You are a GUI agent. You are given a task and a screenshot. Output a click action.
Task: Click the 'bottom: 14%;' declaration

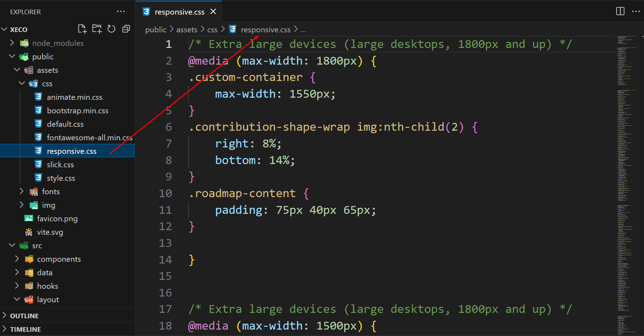pos(255,160)
